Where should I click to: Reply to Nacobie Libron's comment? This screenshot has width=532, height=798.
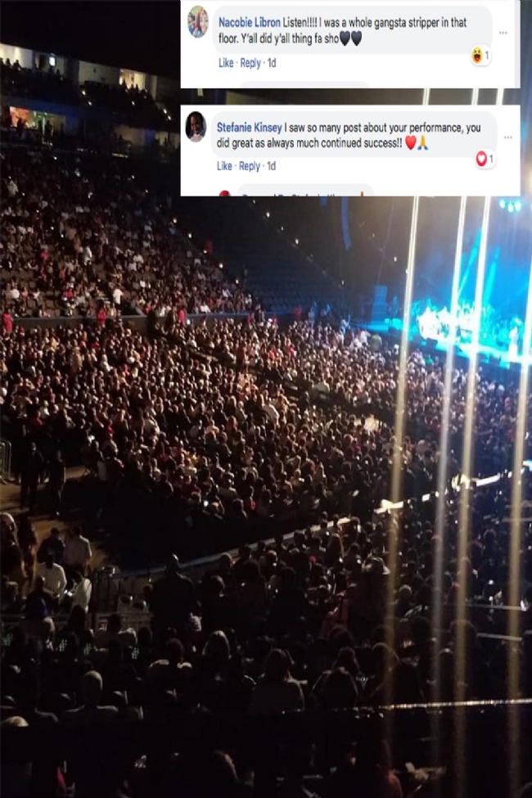tap(250, 63)
